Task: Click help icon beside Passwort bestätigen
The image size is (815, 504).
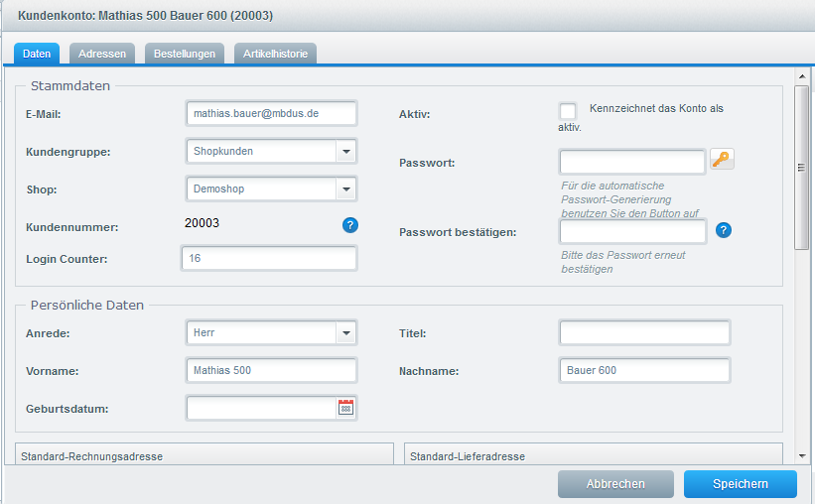Action: (x=724, y=230)
